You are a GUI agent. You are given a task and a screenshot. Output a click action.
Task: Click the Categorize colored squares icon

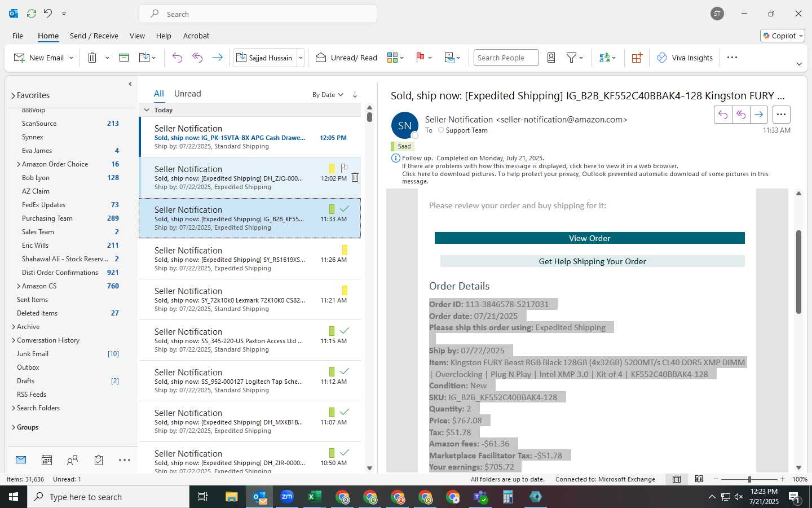click(392, 58)
